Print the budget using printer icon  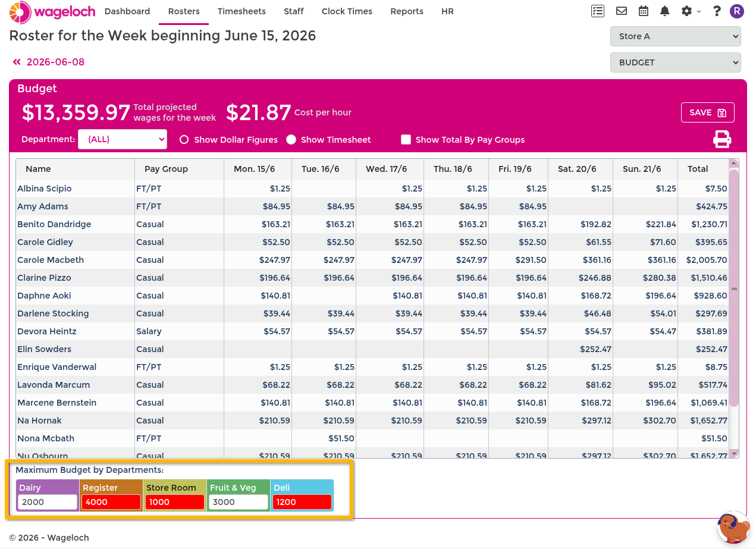tap(722, 139)
